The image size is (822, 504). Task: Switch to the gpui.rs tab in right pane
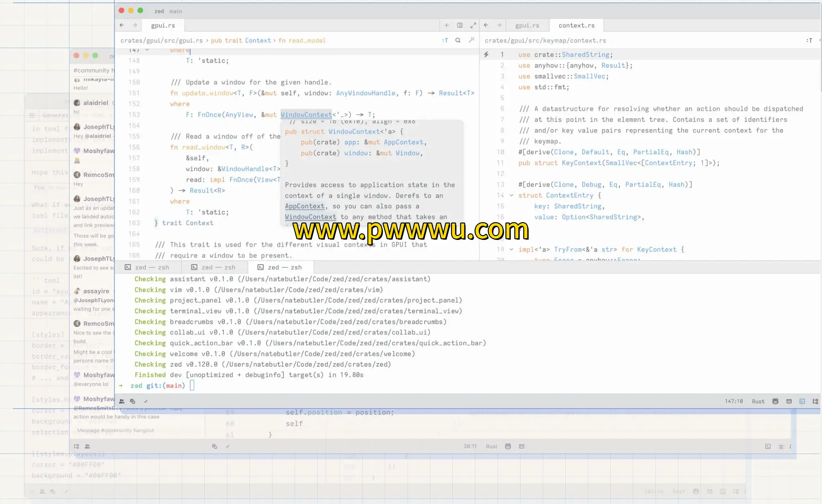(527, 25)
